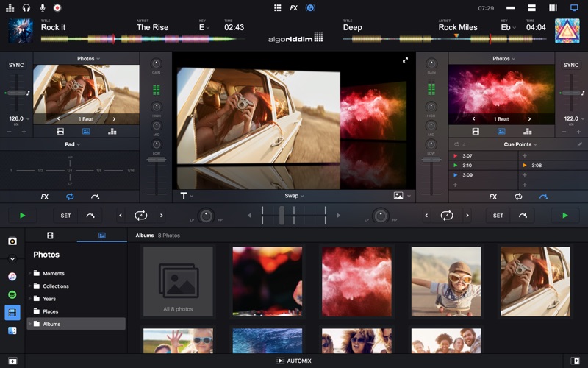Image resolution: width=588 pixels, height=368 pixels.
Task: Select the All 8 photos thumbnail
Action: [x=178, y=281]
